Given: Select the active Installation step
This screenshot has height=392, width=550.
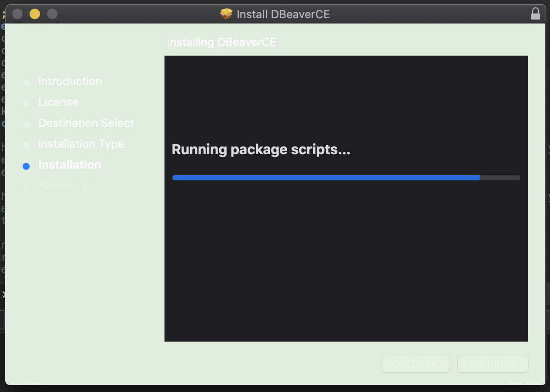Looking at the screenshot, I should coord(70,165).
